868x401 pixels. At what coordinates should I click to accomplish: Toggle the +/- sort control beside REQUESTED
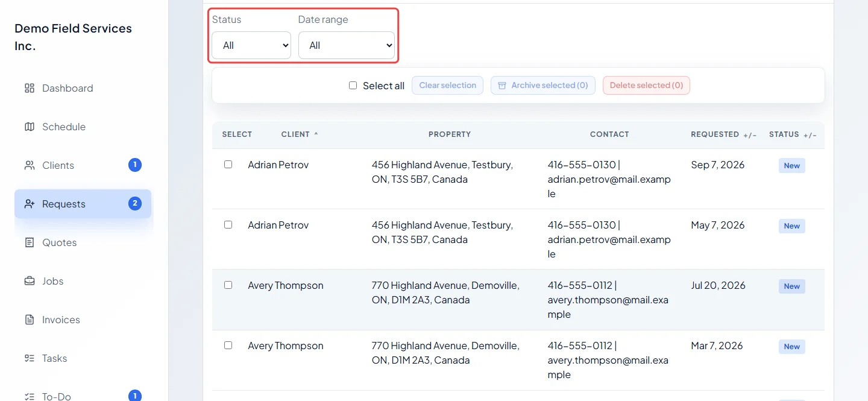point(750,135)
